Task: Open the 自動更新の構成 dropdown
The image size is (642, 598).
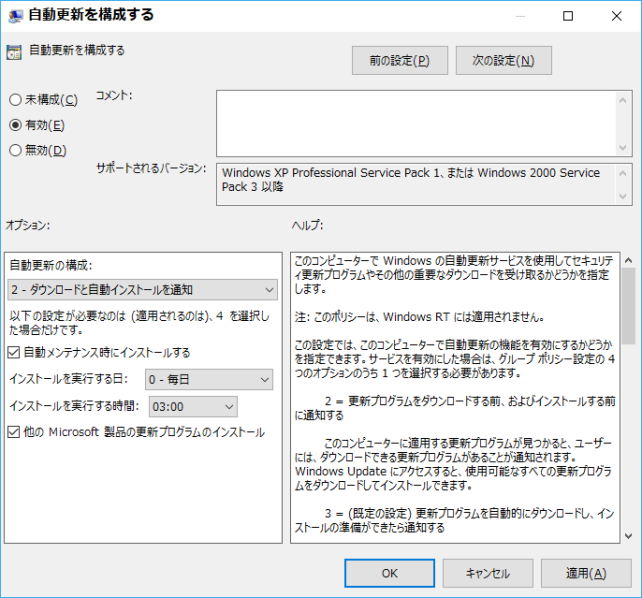Action: tap(142, 290)
